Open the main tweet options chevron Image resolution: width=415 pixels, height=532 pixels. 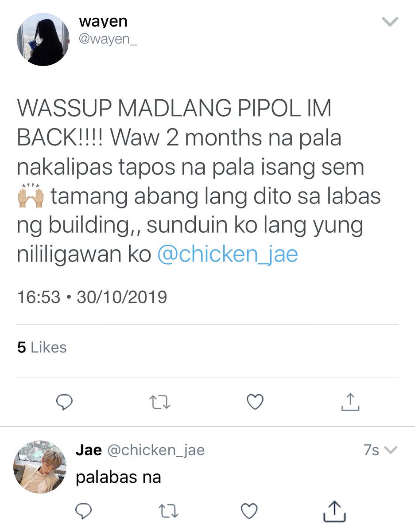pos(390,21)
